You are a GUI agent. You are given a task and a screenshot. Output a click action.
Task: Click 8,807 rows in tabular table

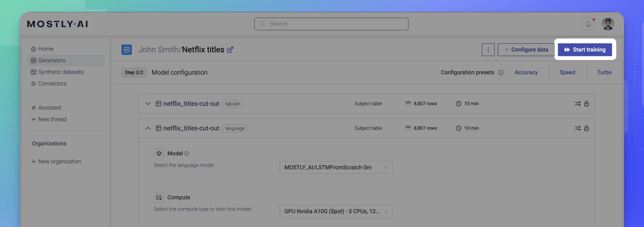(x=425, y=104)
